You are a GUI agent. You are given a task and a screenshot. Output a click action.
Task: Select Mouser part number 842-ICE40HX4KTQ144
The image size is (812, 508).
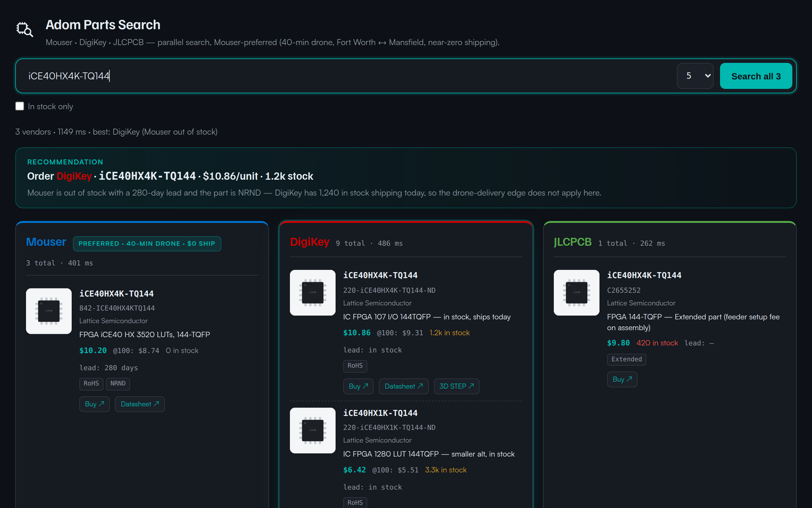pyautogui.click(x=117, y=308)
